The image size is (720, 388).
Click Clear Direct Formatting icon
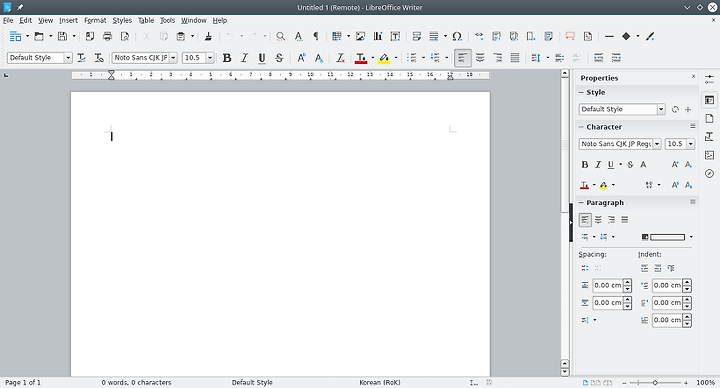pos(340,58)
